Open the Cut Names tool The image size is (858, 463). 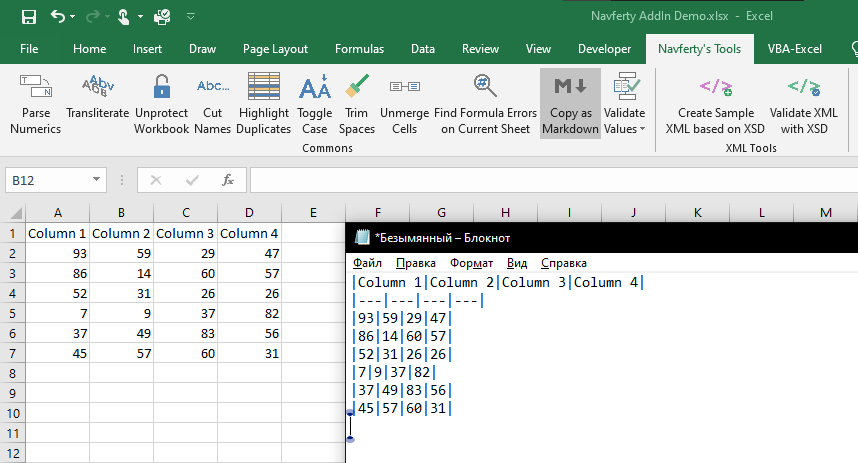tap(212, 103)
